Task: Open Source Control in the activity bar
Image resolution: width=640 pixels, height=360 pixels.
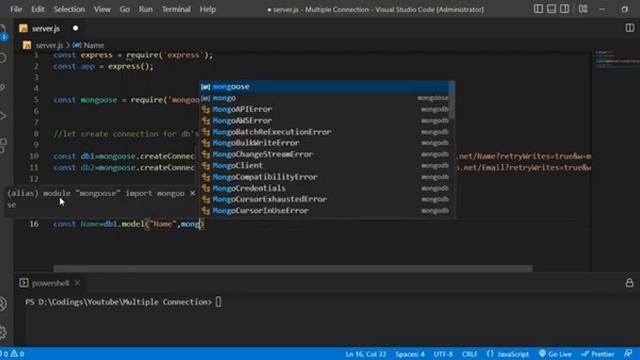Action: tap(3, 87)
